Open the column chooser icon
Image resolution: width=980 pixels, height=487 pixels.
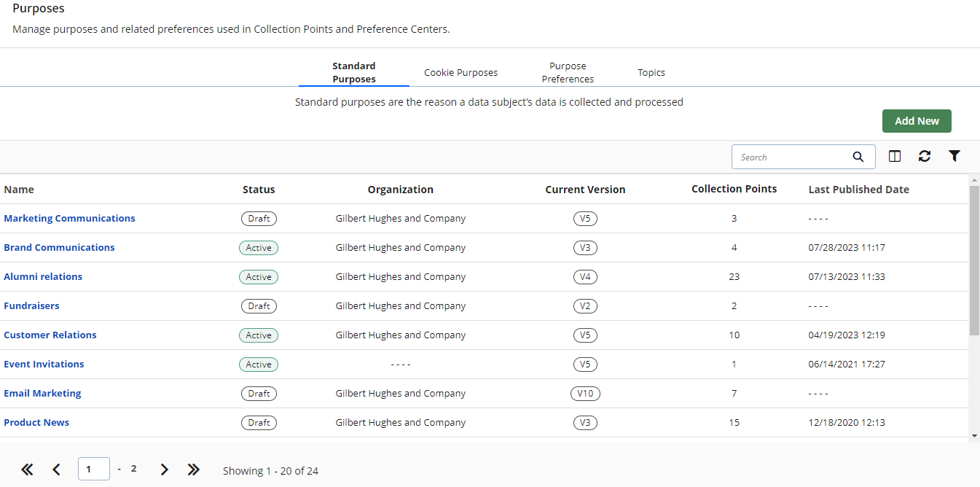[x=895, y=156]
